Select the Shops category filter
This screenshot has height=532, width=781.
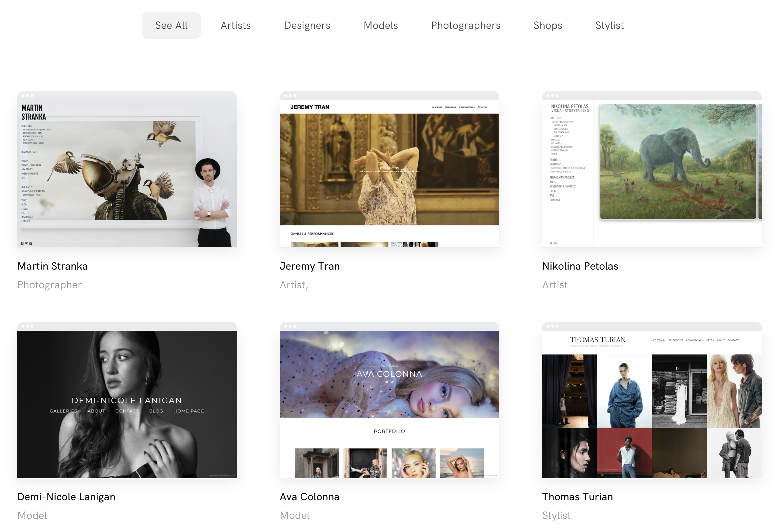click(548, 25)
